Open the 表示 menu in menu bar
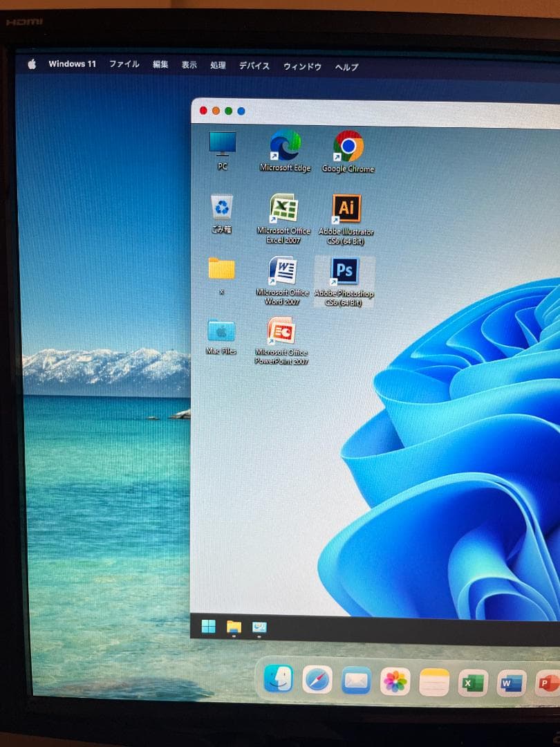 (x=189, y=65)
